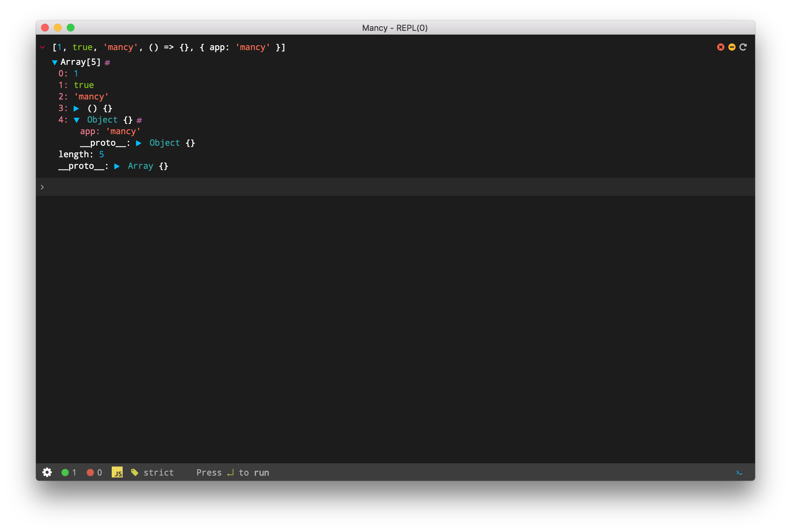Click the tag icon beside strict
Viewport: 791px width, 532px height.
(135, 472)
